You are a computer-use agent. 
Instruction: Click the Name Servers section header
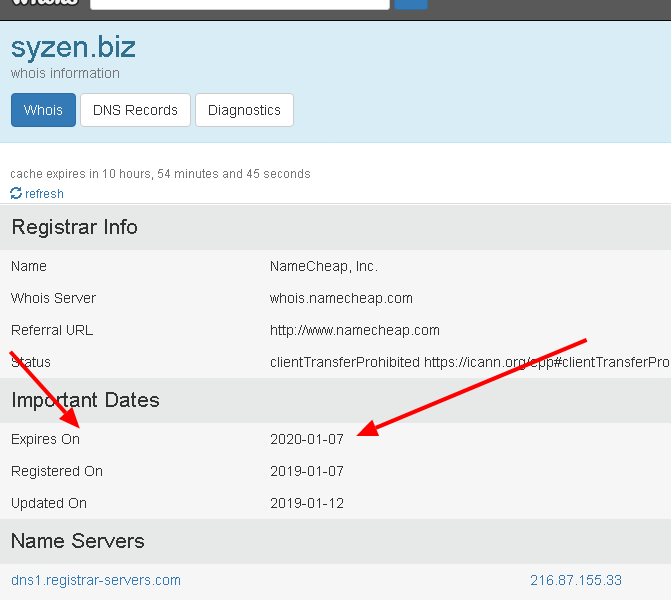(x=78, y=541)
